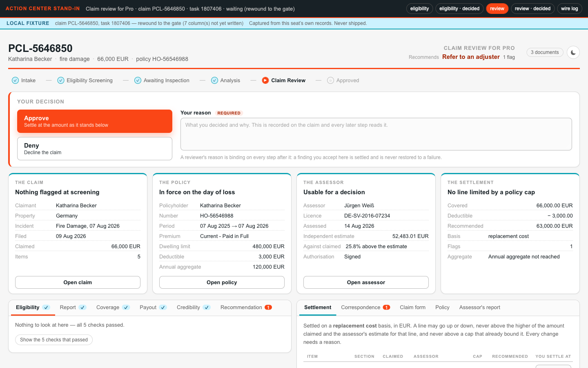Open the Payout tab

(153, 307)
